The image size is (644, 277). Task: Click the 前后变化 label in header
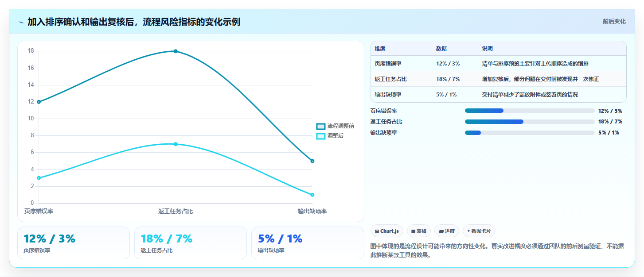[614, 21]
